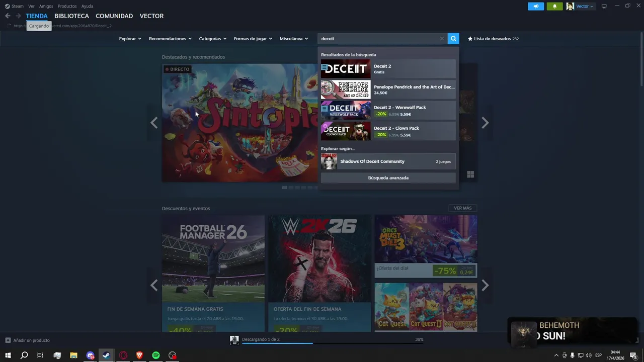Image resolution: width=644 pixels, height=362 pixels.
Task: Switch to the TIENDA tab
Action: coord(37,16)
